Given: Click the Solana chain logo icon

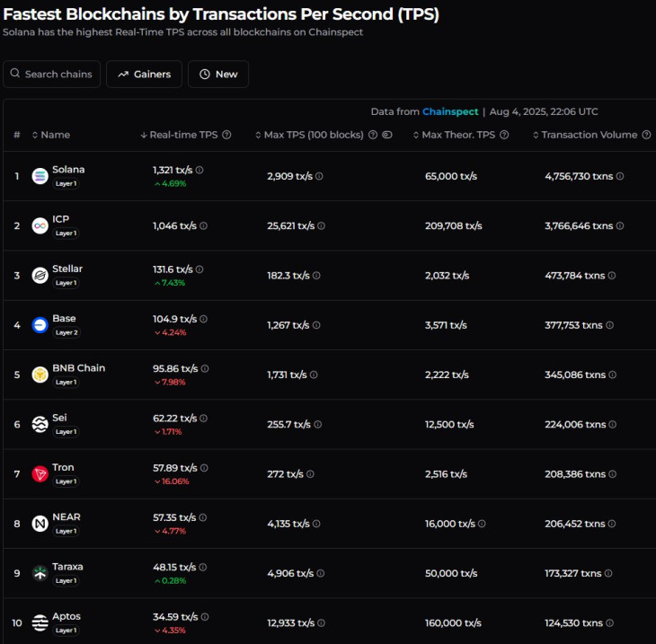Looking at the screenshot, I should [x=40, y=176].
